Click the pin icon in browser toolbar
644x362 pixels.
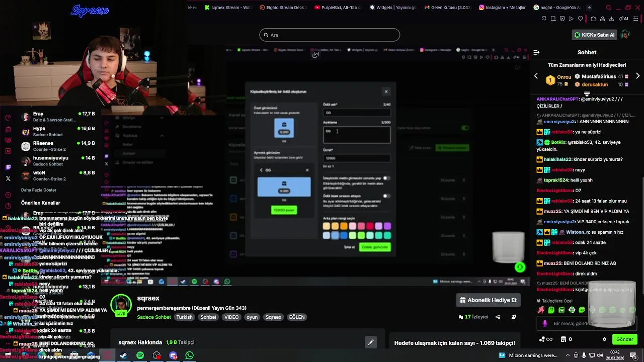(544, 19)
